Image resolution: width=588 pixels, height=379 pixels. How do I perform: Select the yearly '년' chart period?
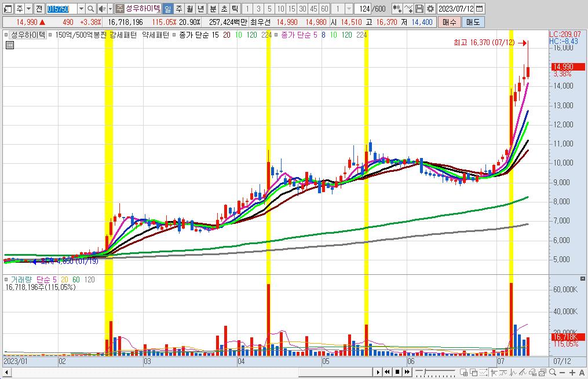tap(201, 9)
